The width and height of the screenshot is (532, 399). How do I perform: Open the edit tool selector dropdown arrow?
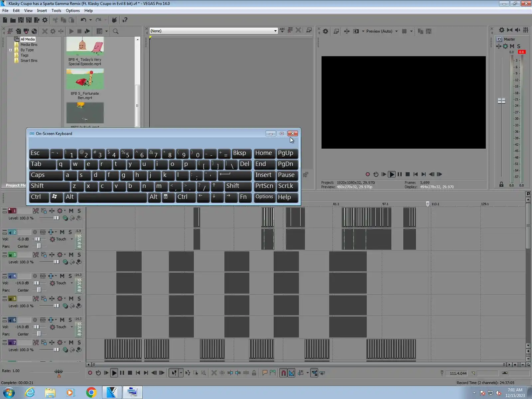(x=181, y=373)
